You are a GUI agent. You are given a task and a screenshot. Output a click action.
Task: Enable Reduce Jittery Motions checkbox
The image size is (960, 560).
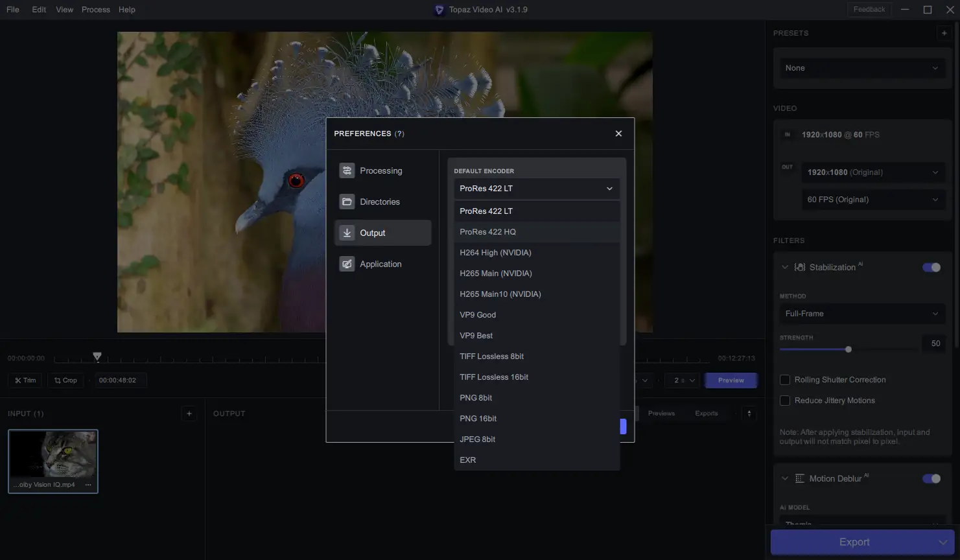click(x=785, y=401)
